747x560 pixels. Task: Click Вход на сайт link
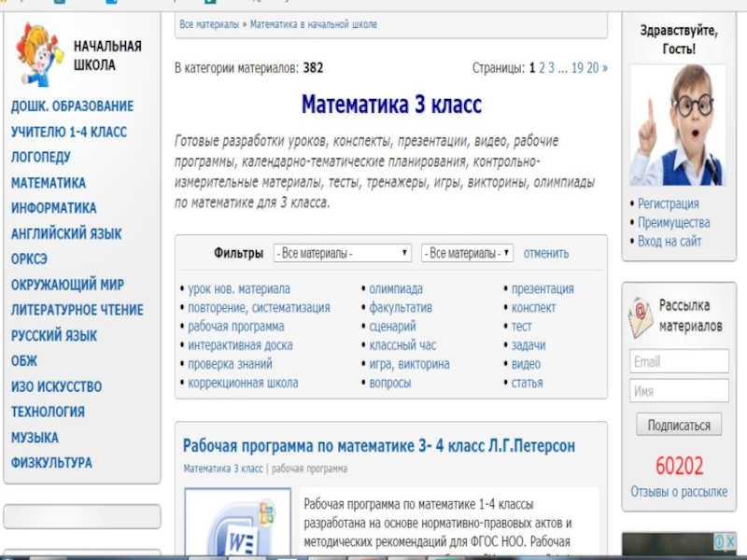point(669,242)
